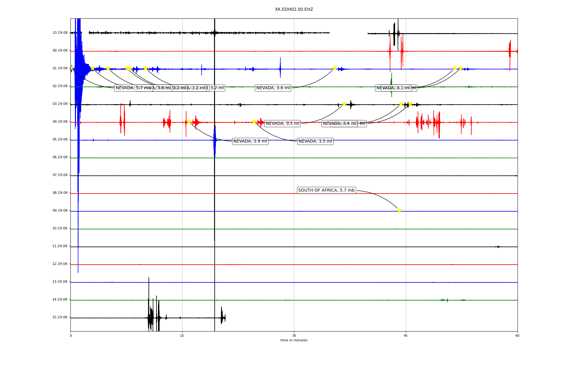Screen dimensions: 588x368
Task: Click the first star on the red 04:29:08 trace
Action: tap(189, 122)
